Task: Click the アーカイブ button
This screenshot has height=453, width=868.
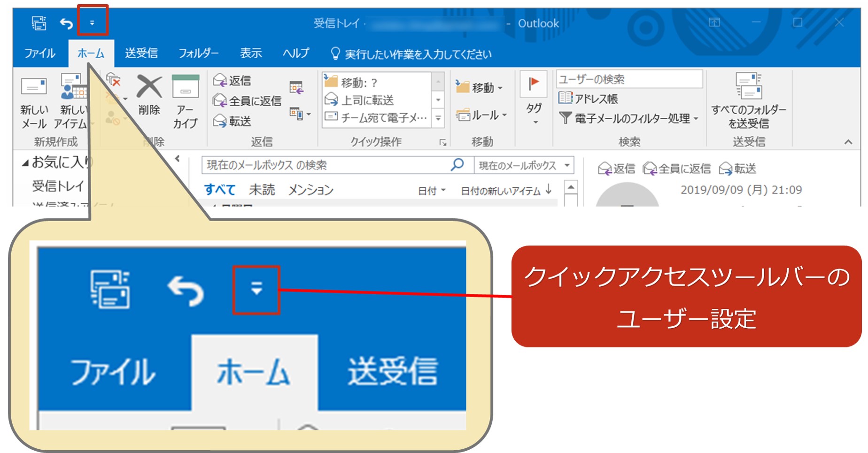Action: [x=185, y=102]
